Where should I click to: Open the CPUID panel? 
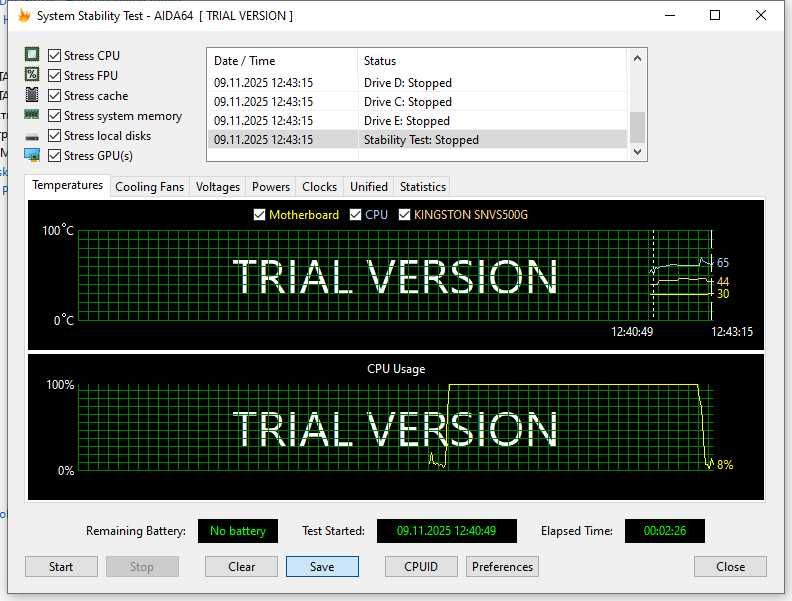421,567
